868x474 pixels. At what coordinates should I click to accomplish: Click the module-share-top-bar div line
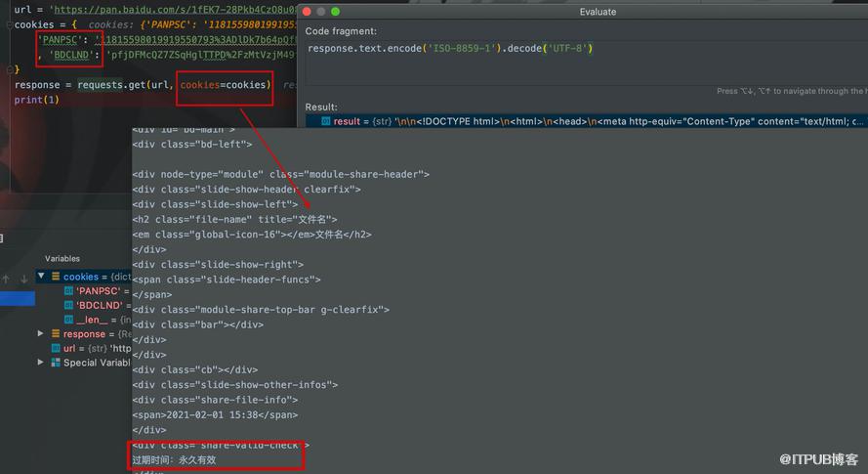pos(261,310)
